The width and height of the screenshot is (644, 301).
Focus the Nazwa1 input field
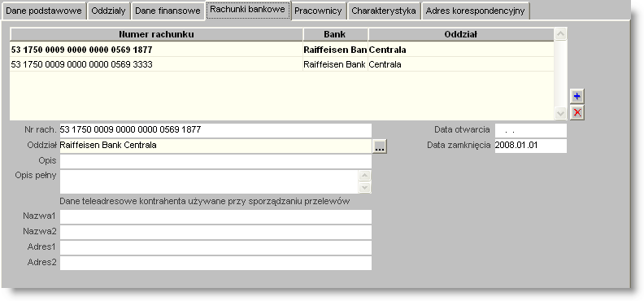tap(215, 217)
